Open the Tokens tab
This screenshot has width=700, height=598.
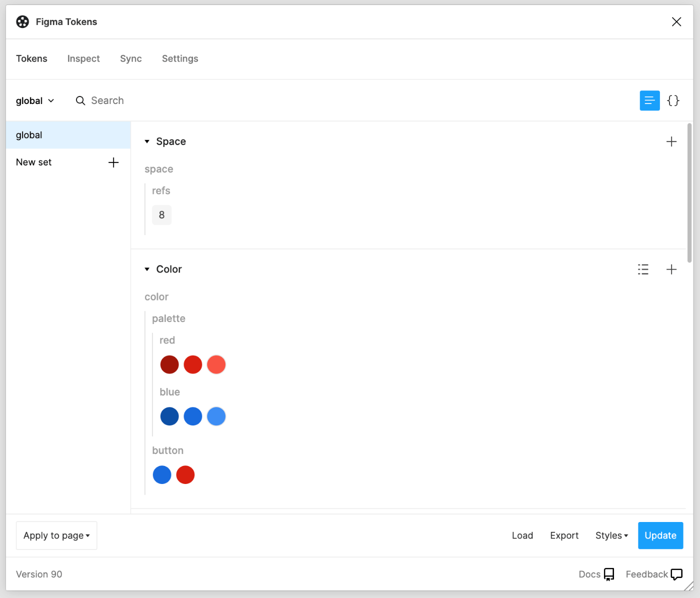click(31, 58)
